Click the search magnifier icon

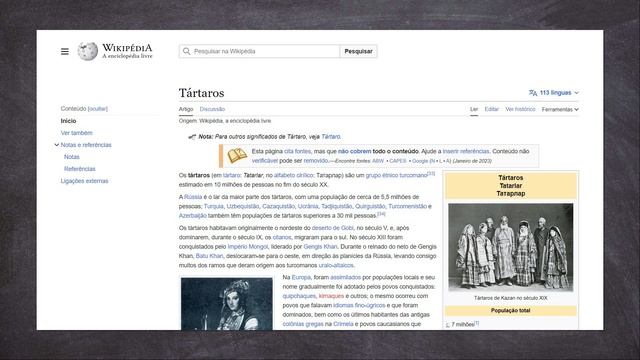[187, 51]
